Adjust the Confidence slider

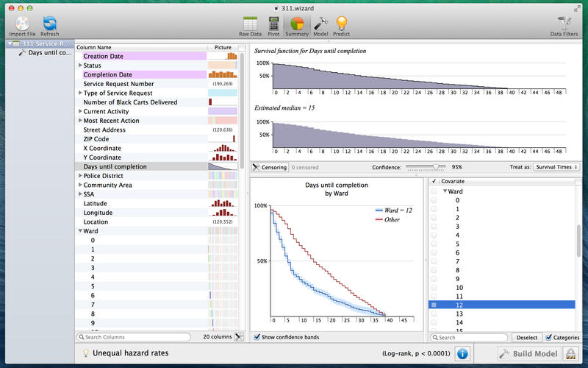coord(437,167)
